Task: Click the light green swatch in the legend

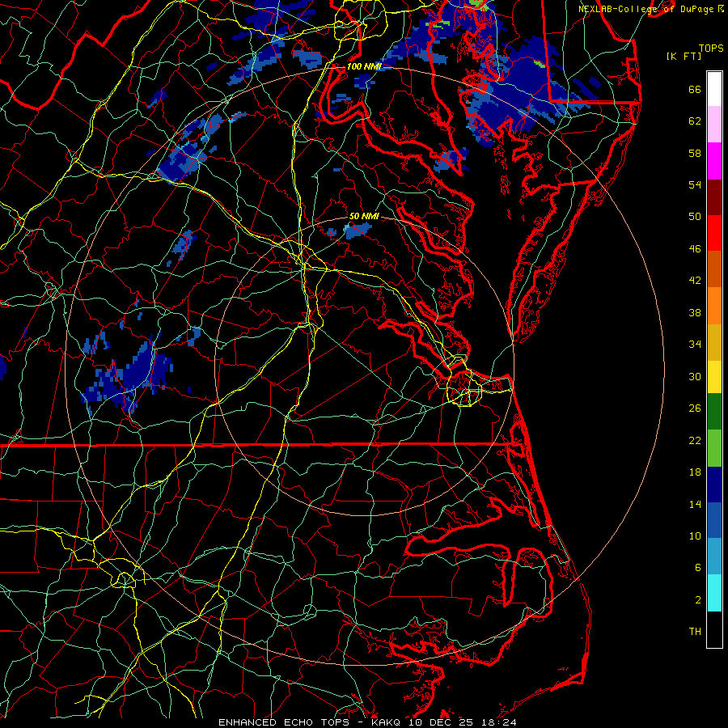Action: 714,448
